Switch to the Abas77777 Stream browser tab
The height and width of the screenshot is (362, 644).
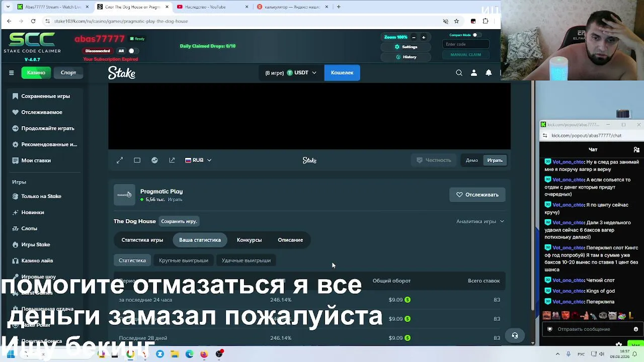point(53,7)
